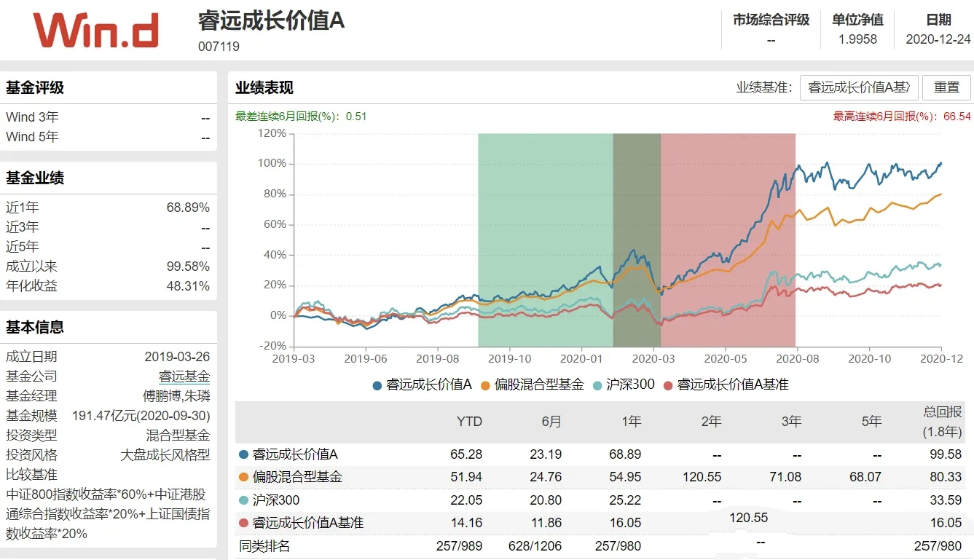Click the 3年 column header
The image size is (974, 560).
791,422
